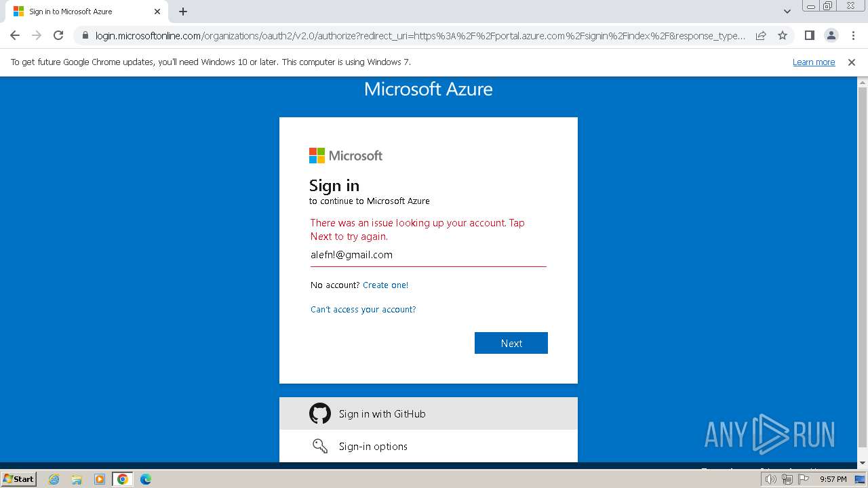Go forward to the next page
This screenshot has width=868, height=488.
coord(37,35)
